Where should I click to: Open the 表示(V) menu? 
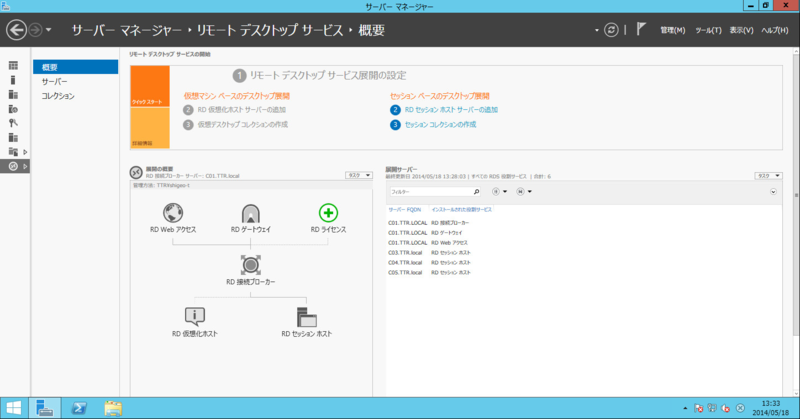click(741, 31)
